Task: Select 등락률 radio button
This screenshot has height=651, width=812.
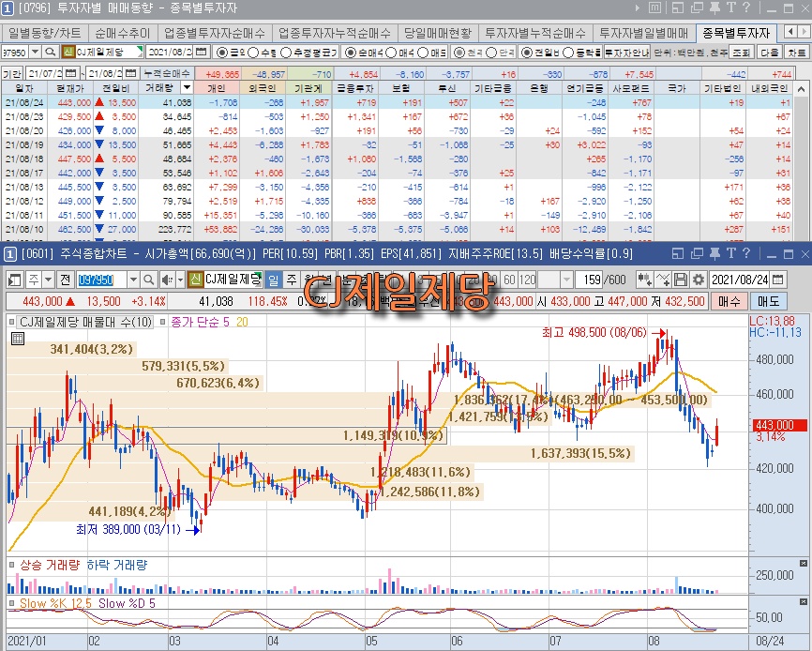Action: pyautogui.click(x=568, y=53)
